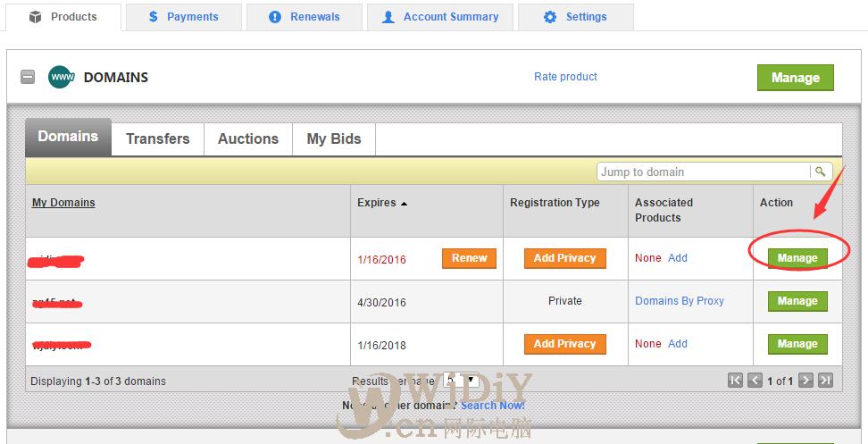Image resolution: width=868 pixels, height=444 pixels.
Task: Switch to the Transfers tab
Action: pos(157,138)
